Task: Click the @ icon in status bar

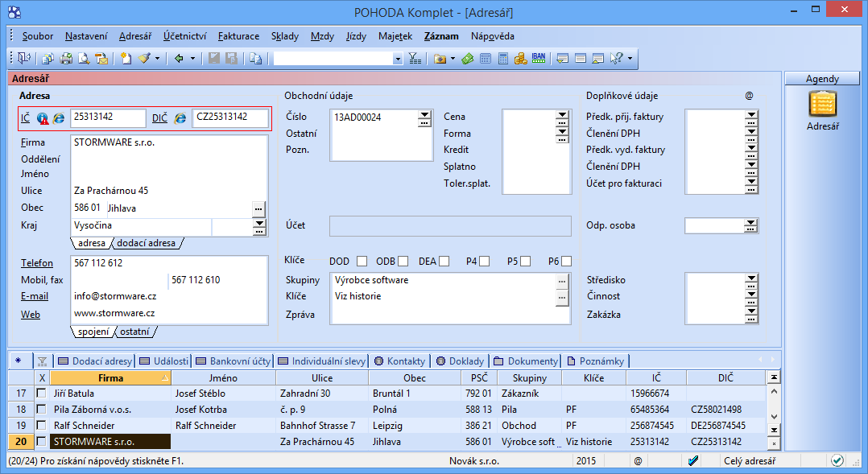Action: click(x=638, y=461)
